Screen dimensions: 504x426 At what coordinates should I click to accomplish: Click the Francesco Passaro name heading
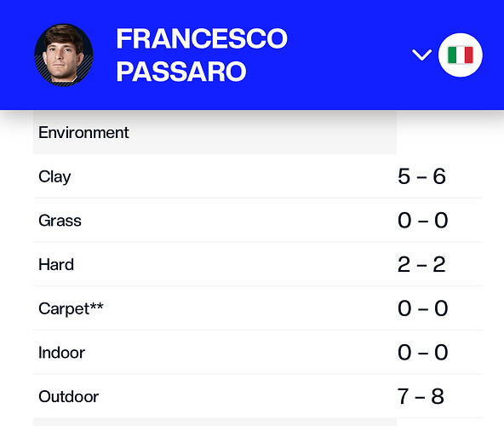(x=202, y=55)
